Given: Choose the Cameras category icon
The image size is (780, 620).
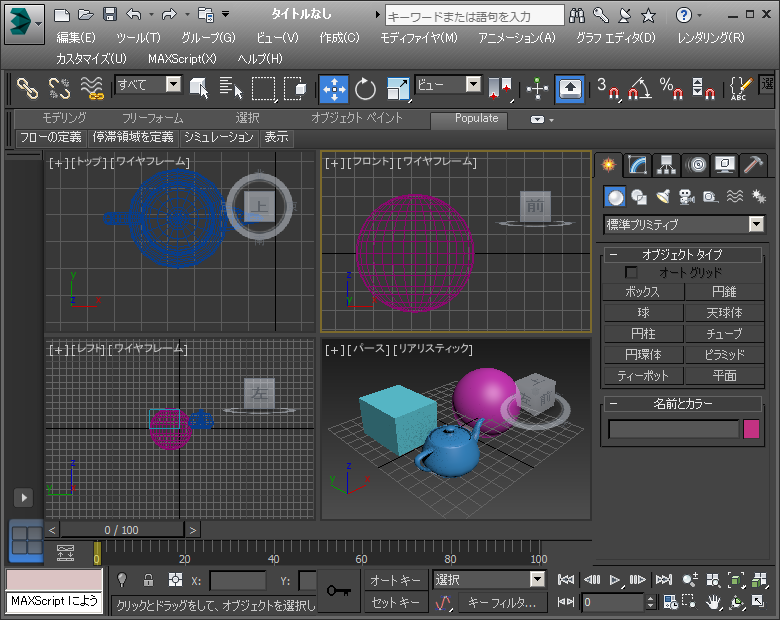Looking at the screenshot, I should tap(686, 197).
